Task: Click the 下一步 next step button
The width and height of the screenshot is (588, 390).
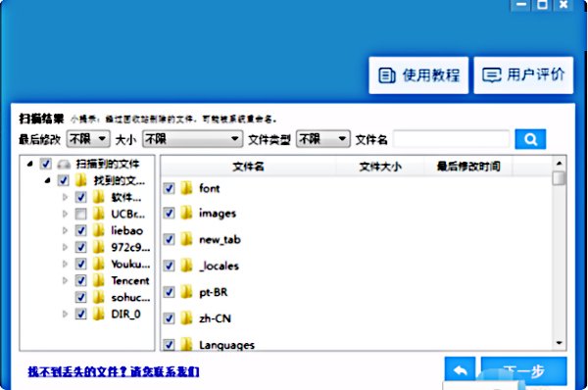Action: (x=524, y=370)
